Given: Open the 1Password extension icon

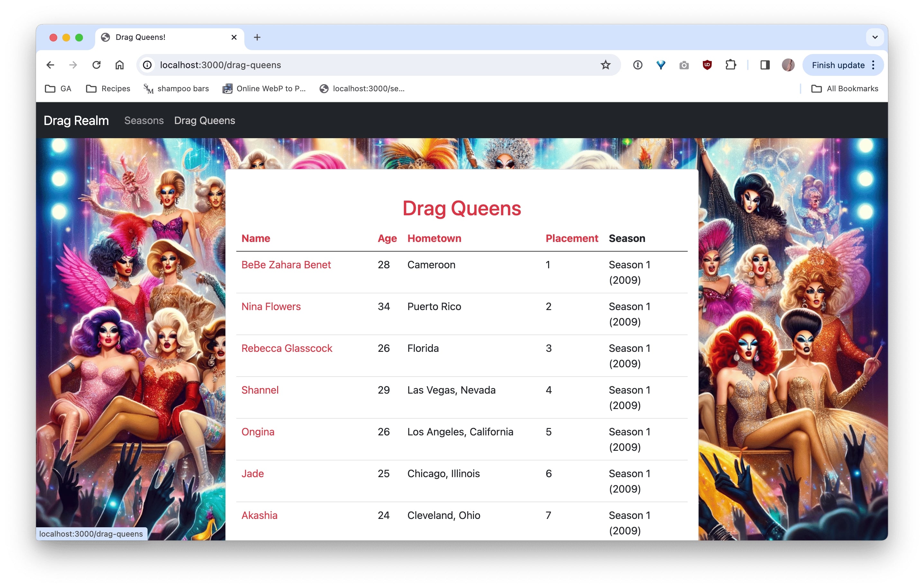Looking at the screenshot, I should tap(637, 65).
